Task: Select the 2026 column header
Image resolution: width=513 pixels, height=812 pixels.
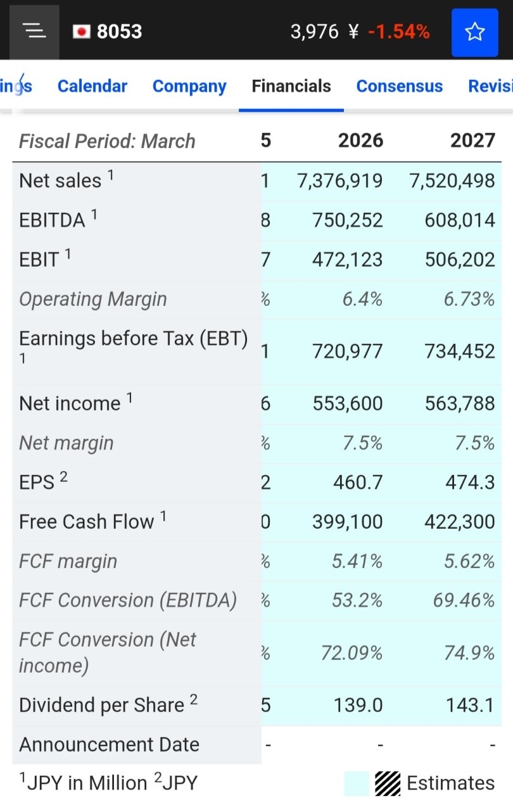Action: pyautogui.click(x=360, y=141)
